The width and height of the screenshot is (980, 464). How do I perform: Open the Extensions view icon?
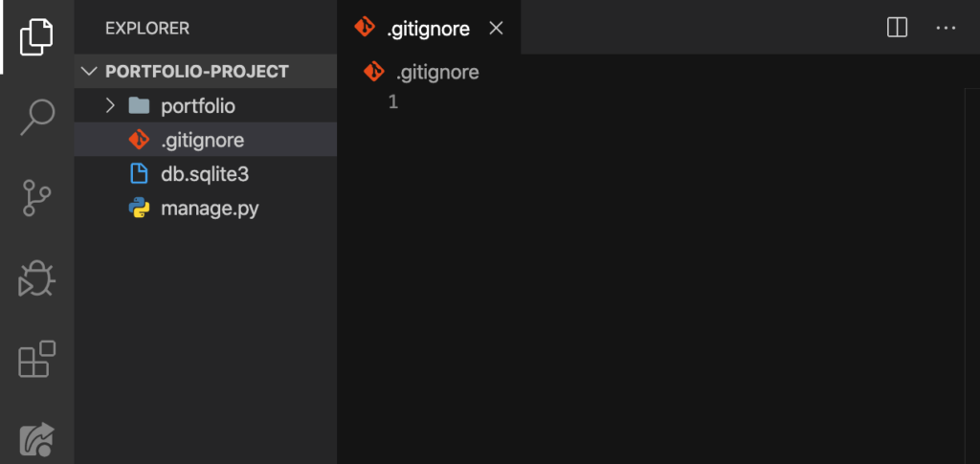[36, 359]
